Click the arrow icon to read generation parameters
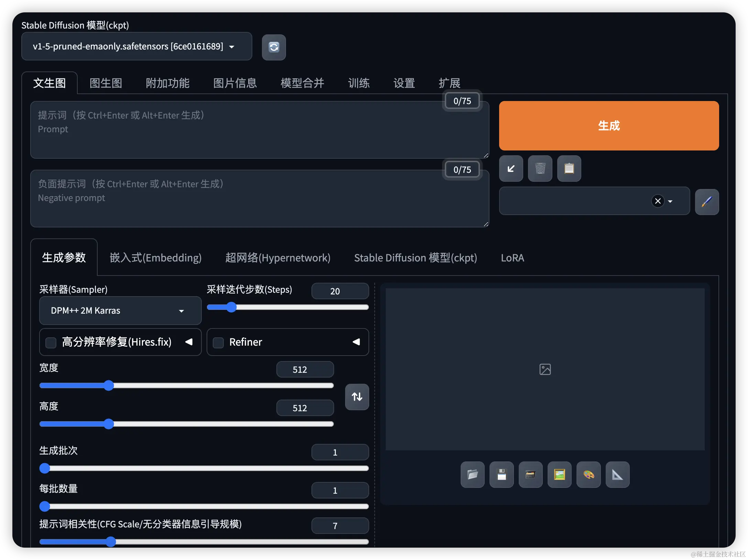The image size is (748, 560). tap(511, 168)
